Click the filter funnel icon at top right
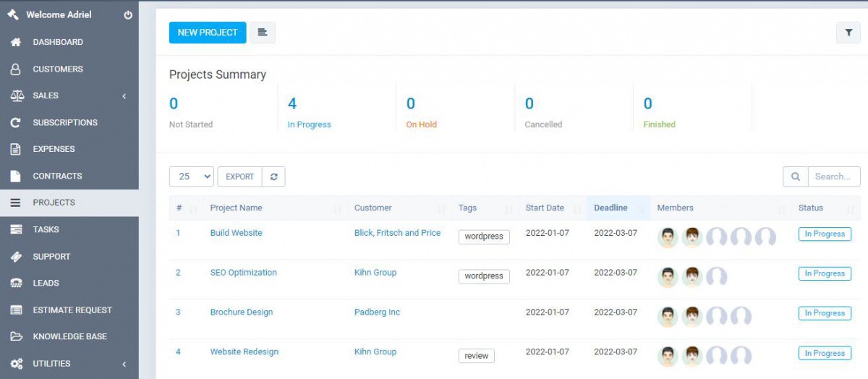The image size is (868, 379). (848, 33)
